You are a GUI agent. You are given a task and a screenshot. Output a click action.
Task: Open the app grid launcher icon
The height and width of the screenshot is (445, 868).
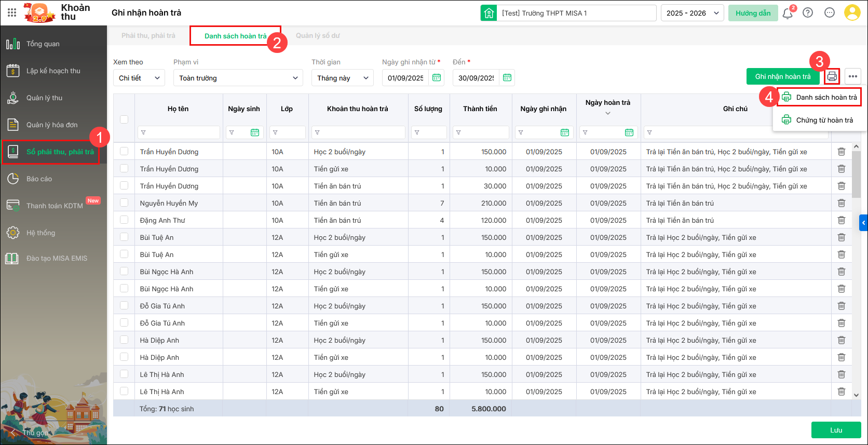[x=12, y=12]
